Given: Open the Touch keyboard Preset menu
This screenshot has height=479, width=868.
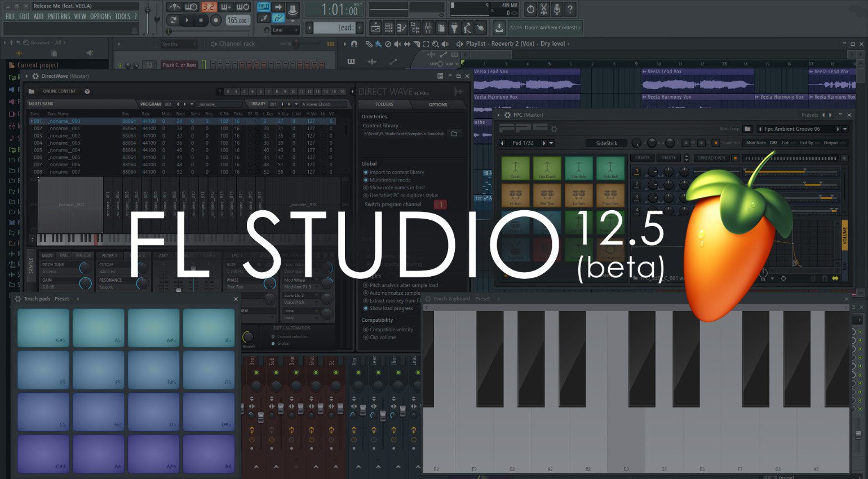Looking at the screenshot, I should point(484,299).
